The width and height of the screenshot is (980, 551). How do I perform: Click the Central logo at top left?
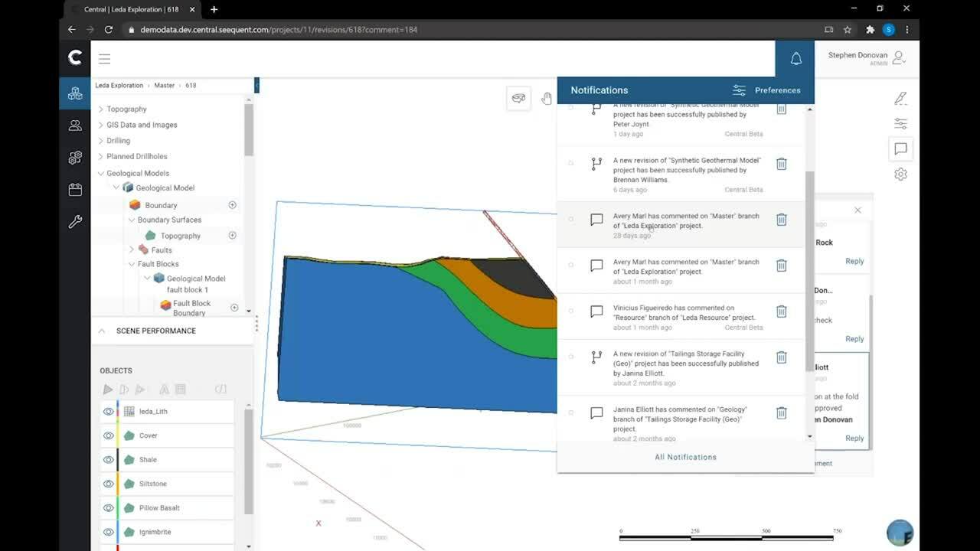(x=75, y=57)
